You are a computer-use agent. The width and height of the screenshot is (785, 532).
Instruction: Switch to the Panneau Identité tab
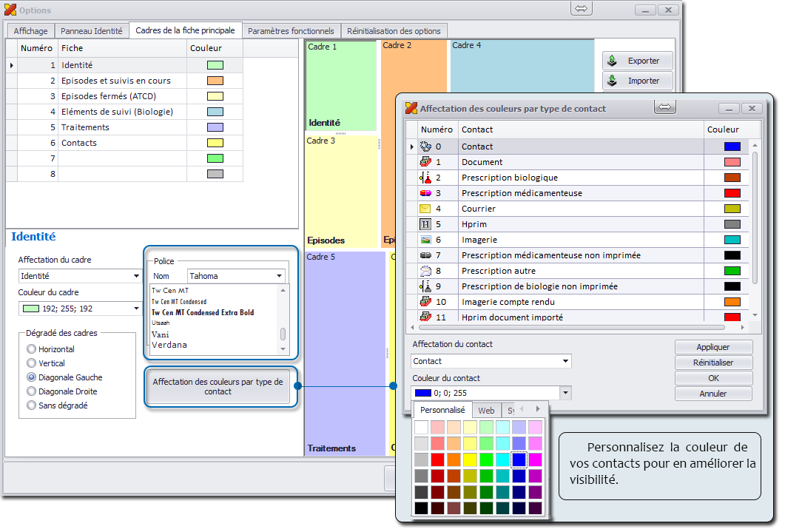click(x=91, y=31)
